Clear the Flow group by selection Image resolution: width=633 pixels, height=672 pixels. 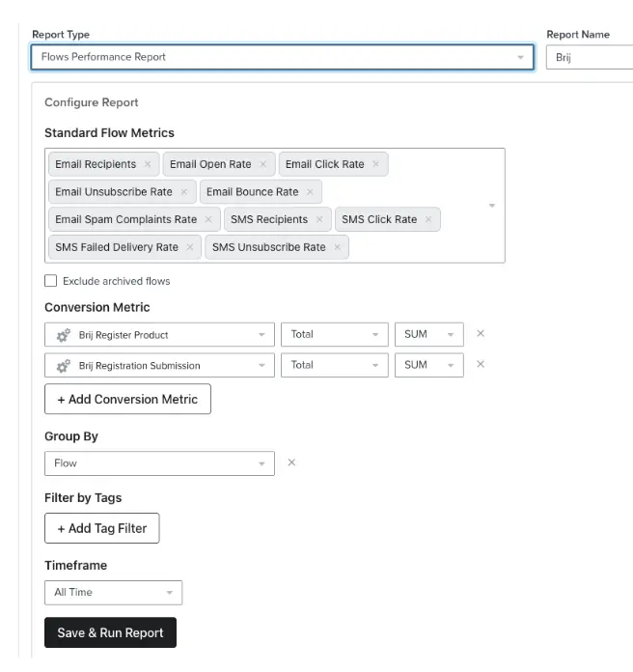point(291,463)
